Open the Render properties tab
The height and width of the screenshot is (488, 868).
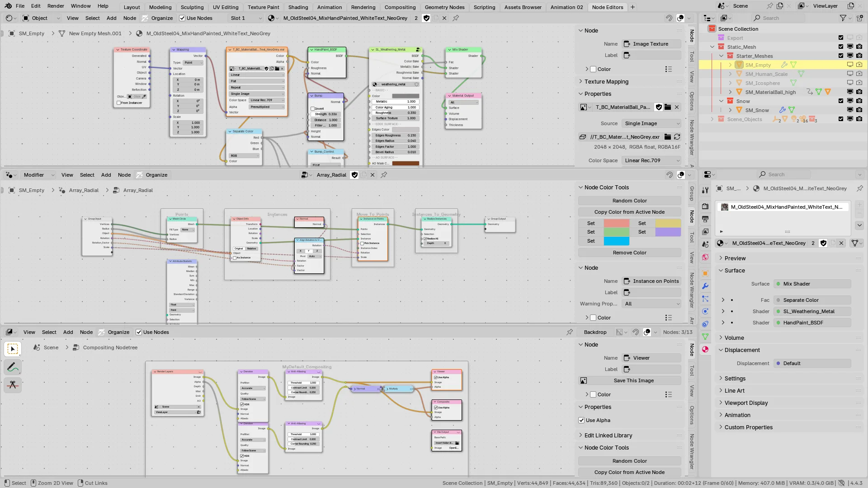pyautogui.click(x=705, y=206)
